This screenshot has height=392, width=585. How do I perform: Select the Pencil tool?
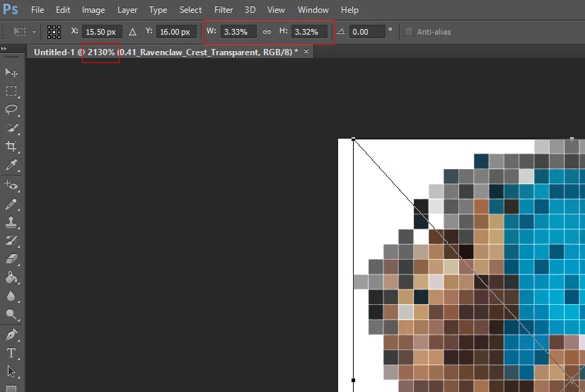point(11,204)
